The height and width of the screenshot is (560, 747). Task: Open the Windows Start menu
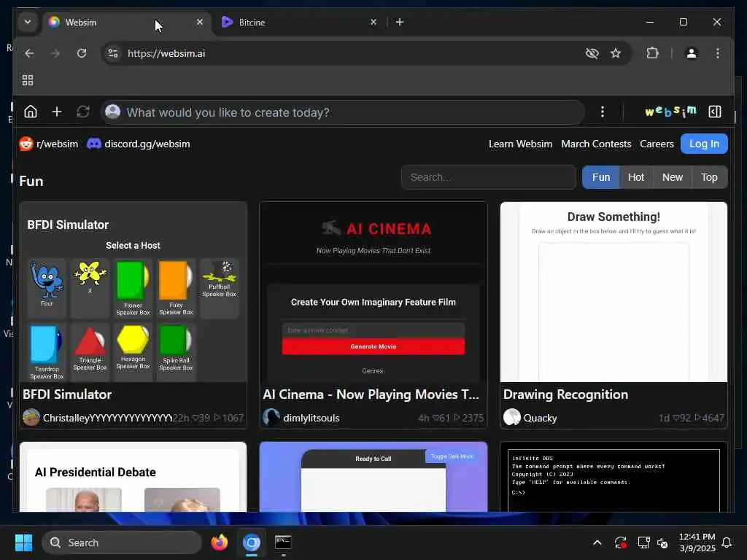pos(23,542)
